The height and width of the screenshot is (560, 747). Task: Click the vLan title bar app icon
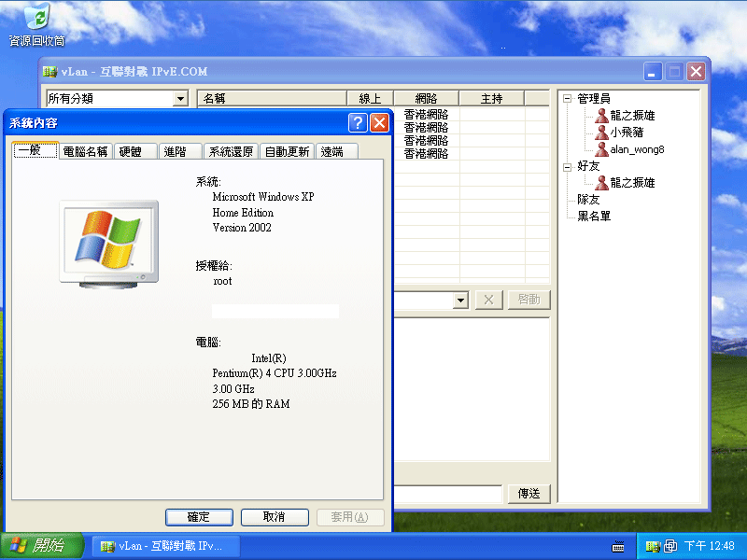tap(49, 72)
